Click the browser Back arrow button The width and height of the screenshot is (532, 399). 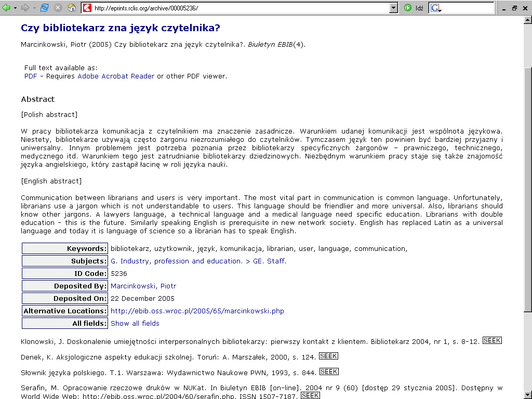(6, 8)
